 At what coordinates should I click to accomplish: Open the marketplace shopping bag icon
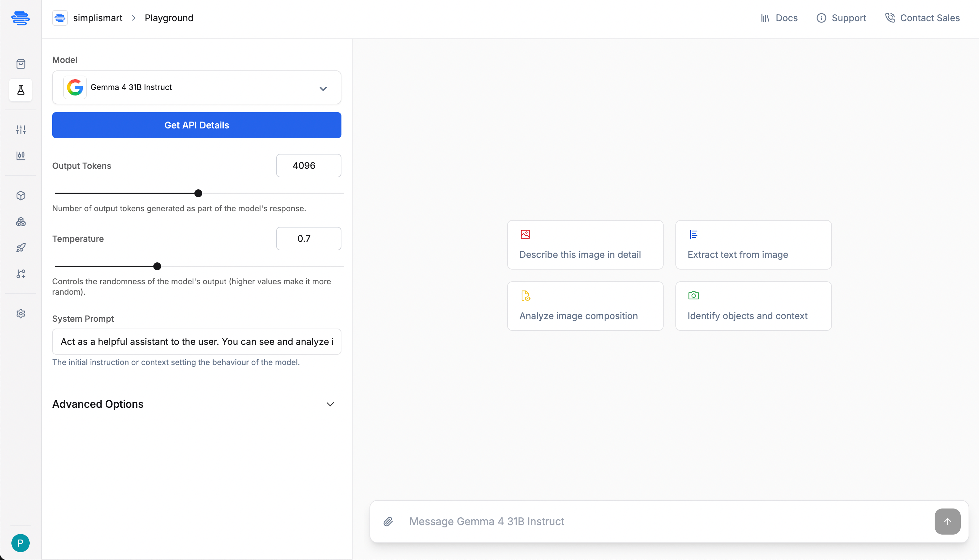[x=21, y=64]
